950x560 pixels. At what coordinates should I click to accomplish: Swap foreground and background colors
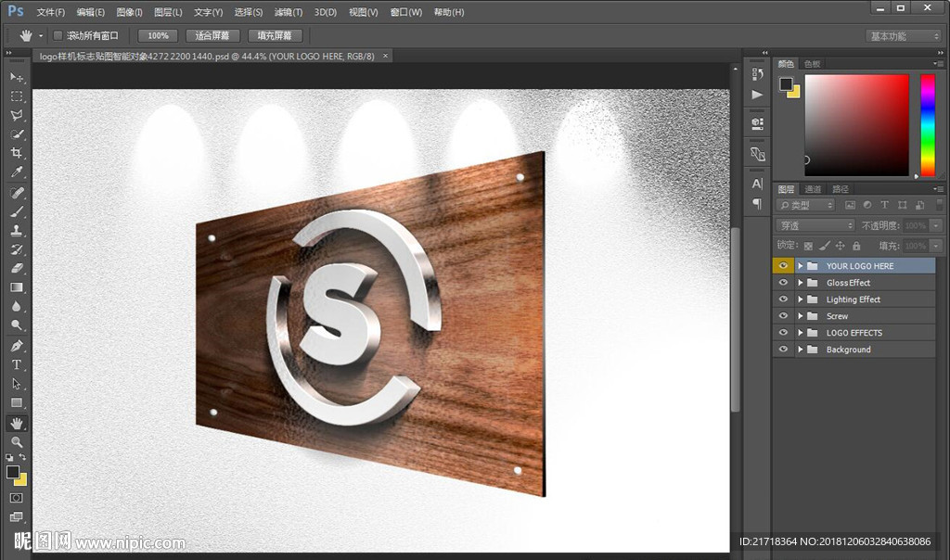click(x=22, y=457)
